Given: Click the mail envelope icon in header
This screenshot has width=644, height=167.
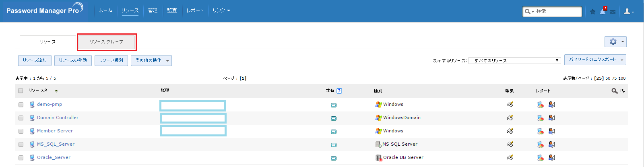Looking at the screenshot, I should point(613,12).
